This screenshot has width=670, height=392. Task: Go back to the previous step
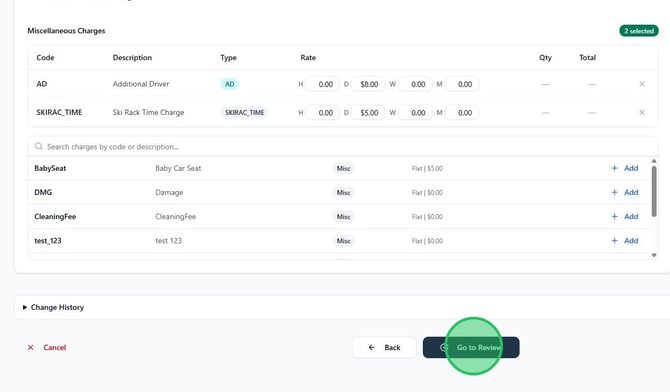(x=384, y=348)
